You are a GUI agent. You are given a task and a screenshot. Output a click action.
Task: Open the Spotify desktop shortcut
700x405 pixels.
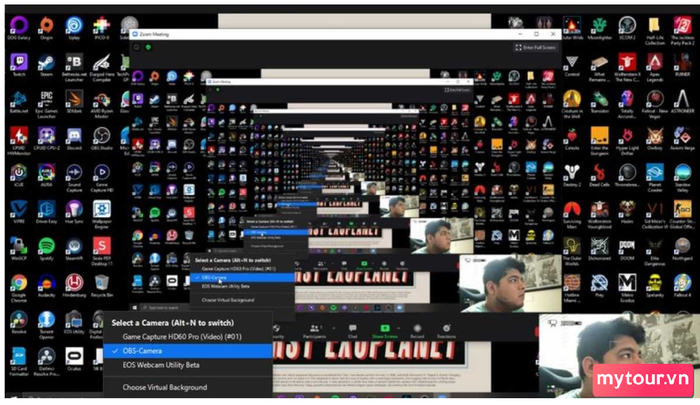click(46, 249)
